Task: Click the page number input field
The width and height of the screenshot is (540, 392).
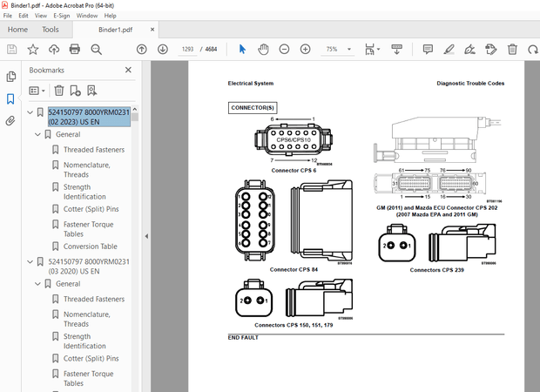Action: click(186, 50)
